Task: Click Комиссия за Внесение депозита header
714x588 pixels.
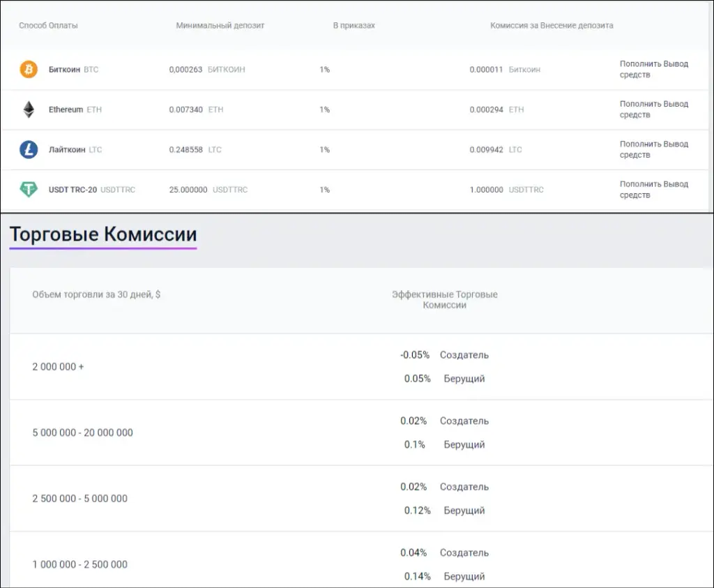Action: click(x=552, y=26)
